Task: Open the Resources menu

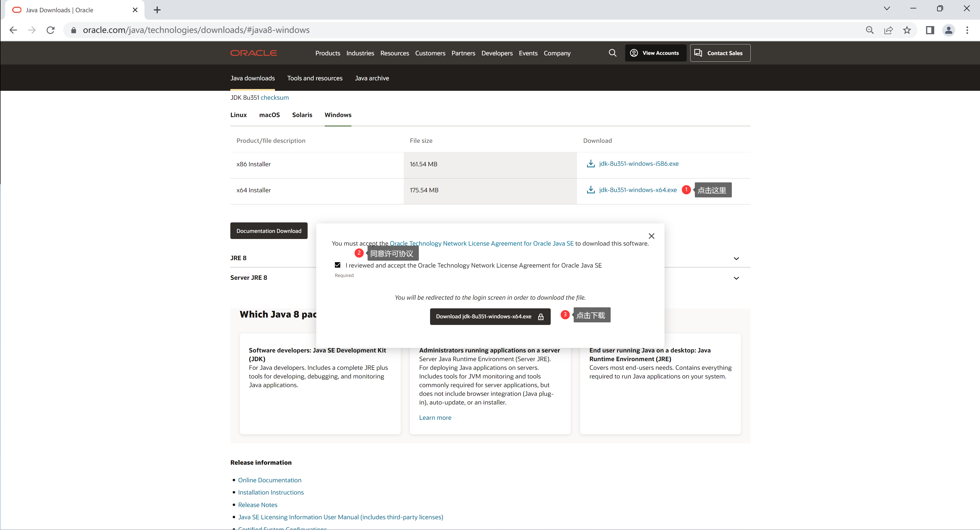Action: (395, 53)
